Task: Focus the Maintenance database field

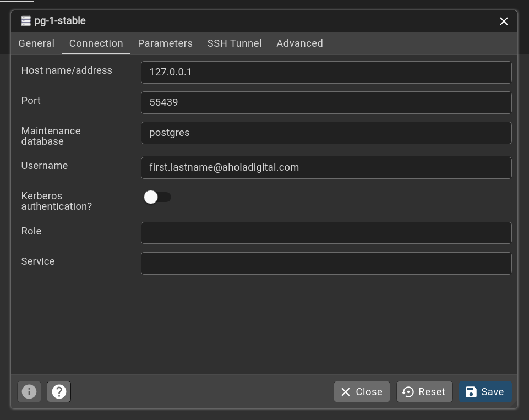Action: pos(326,133)
